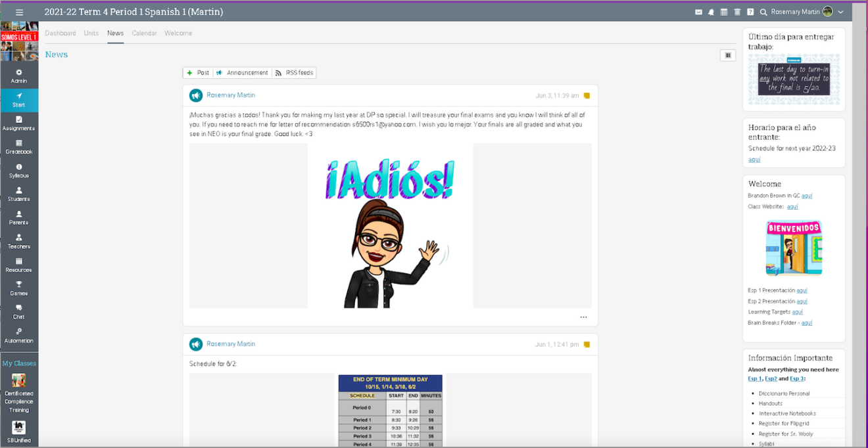Open the 2022-23 schedule 'aquí' link

coord(754,160)
